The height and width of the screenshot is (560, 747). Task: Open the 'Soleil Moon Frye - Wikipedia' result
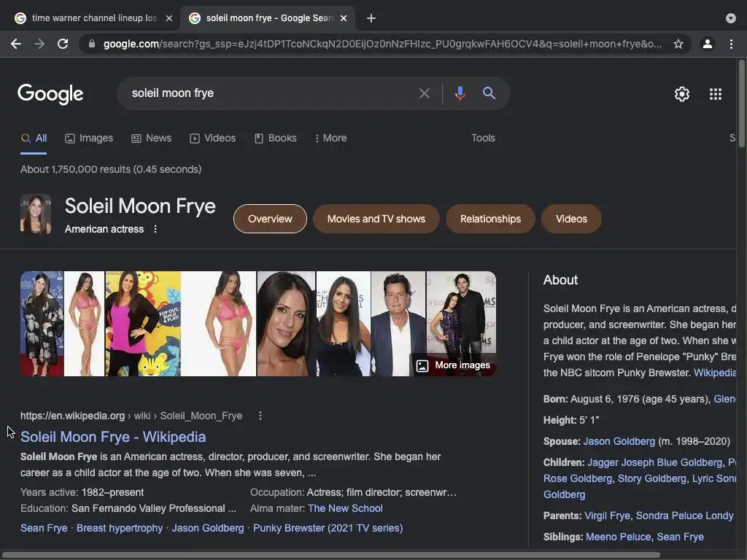pos(113,437)
